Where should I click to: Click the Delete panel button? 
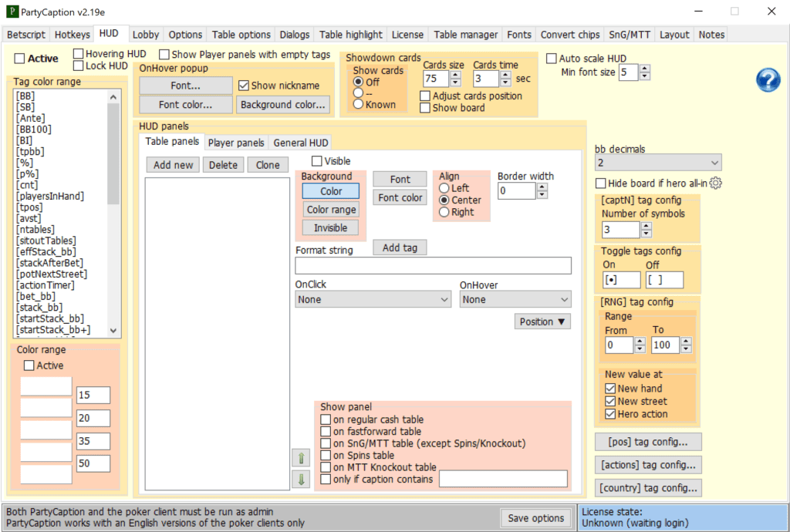point(223,165)
